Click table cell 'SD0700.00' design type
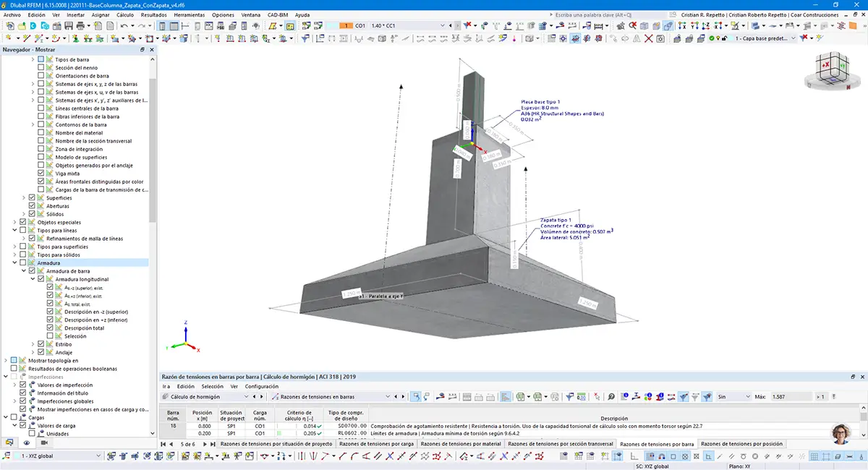Image resolution: width=868 pixels, height=470 pixels. [x=352, y=425]
